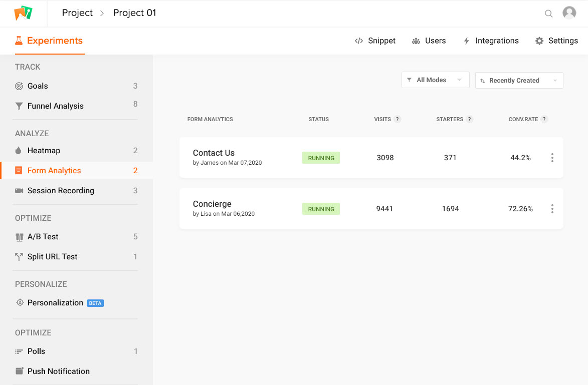Select A/B Test in the sidebar
The height and width of the screenshot is (385, 588).
(x=43, y=237)
